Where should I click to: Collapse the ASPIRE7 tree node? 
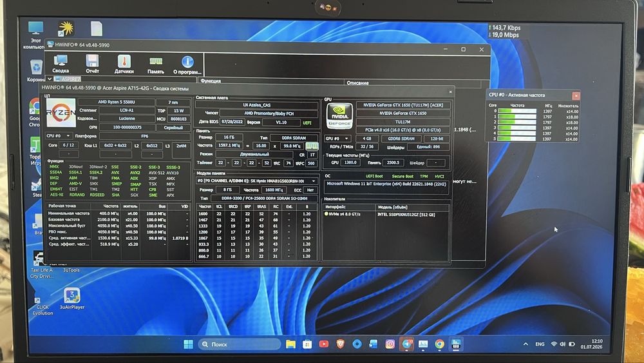click(50, 79)
